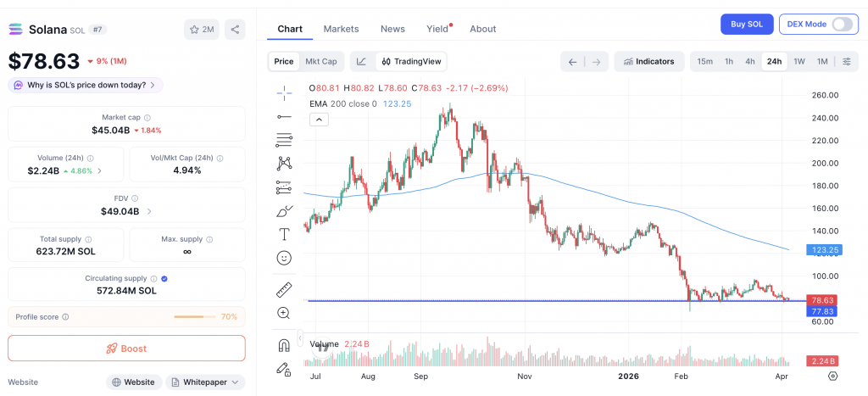Click the Profile score progress bar
Viewport: 868px width, 396px height.
195,317
